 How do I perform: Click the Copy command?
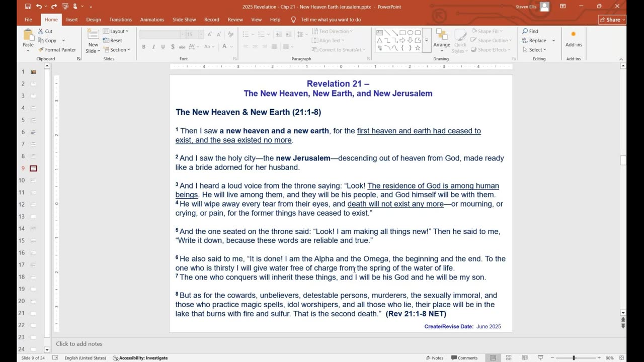click(x=47, y=40)
